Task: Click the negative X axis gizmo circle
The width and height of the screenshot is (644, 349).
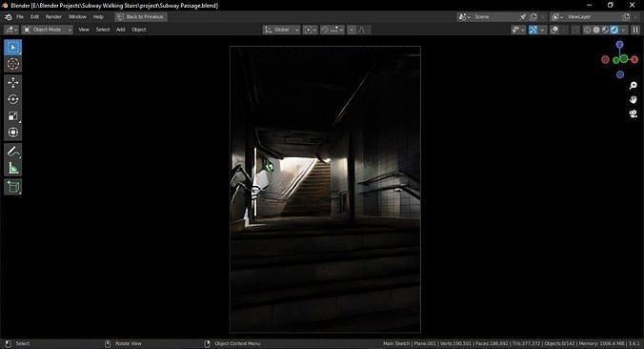Action: (605, 60)
